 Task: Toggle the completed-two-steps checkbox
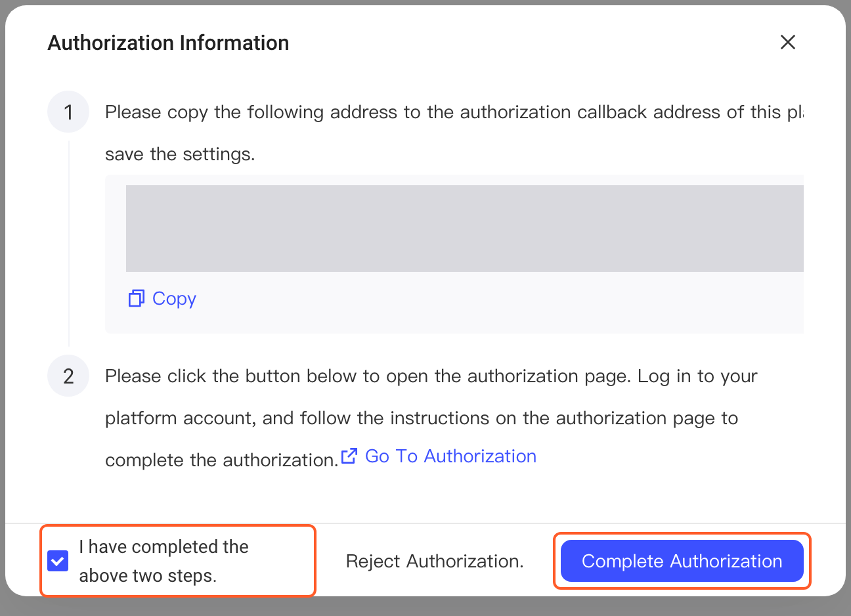coord(58,561)
